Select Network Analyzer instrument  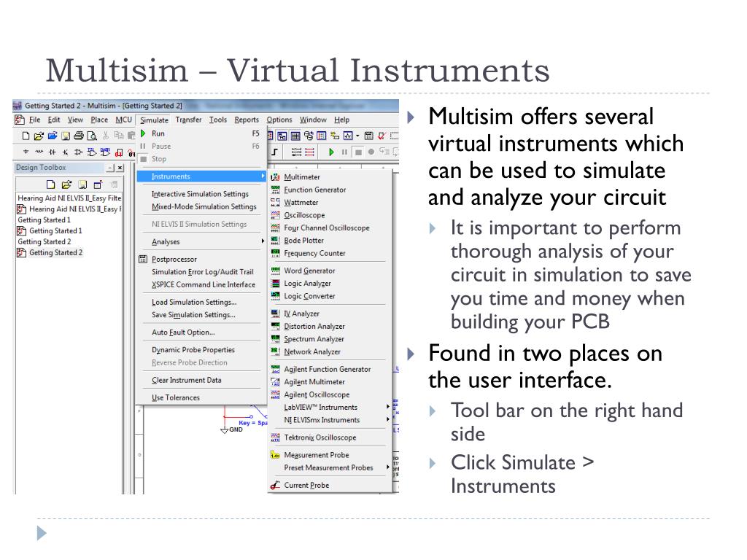pos(330,352)
